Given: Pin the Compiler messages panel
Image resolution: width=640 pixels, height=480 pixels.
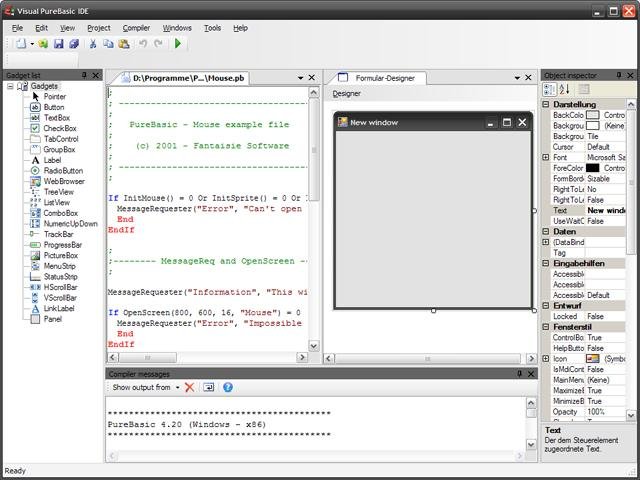Looking at the screenshot, I should (x=519, y=373).
